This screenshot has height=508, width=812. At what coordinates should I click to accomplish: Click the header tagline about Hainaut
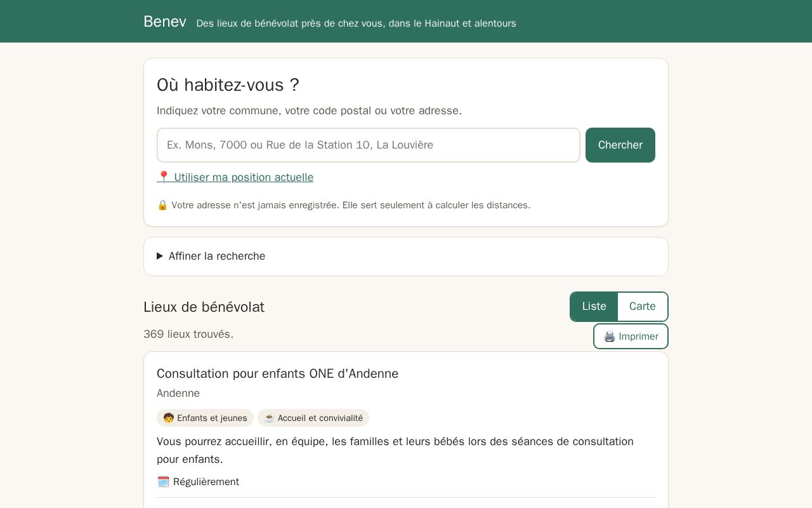[356, 23]
